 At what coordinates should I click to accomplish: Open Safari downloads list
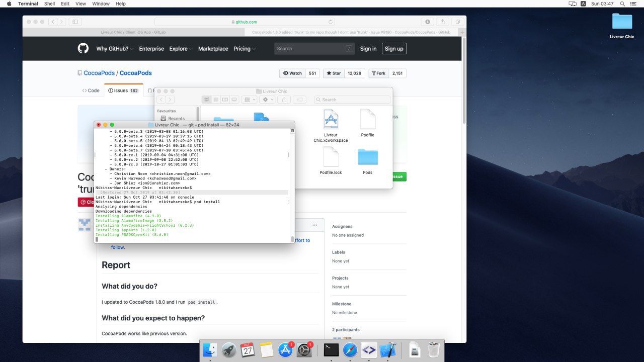[427, 22]
